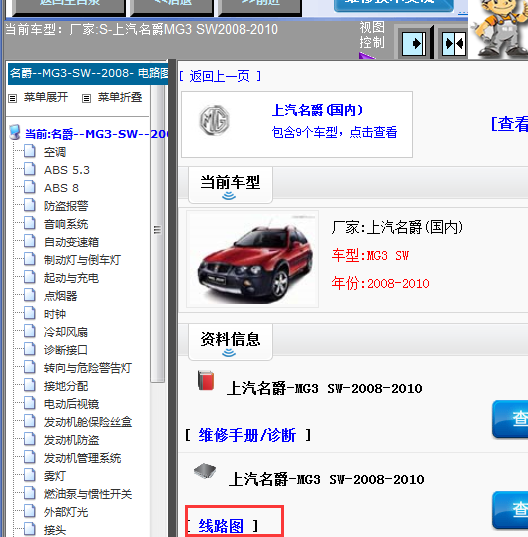Viewport: 528px width, 537px height.
Task: Click the 菜单展开 expand-all icon
Action: 13,99
